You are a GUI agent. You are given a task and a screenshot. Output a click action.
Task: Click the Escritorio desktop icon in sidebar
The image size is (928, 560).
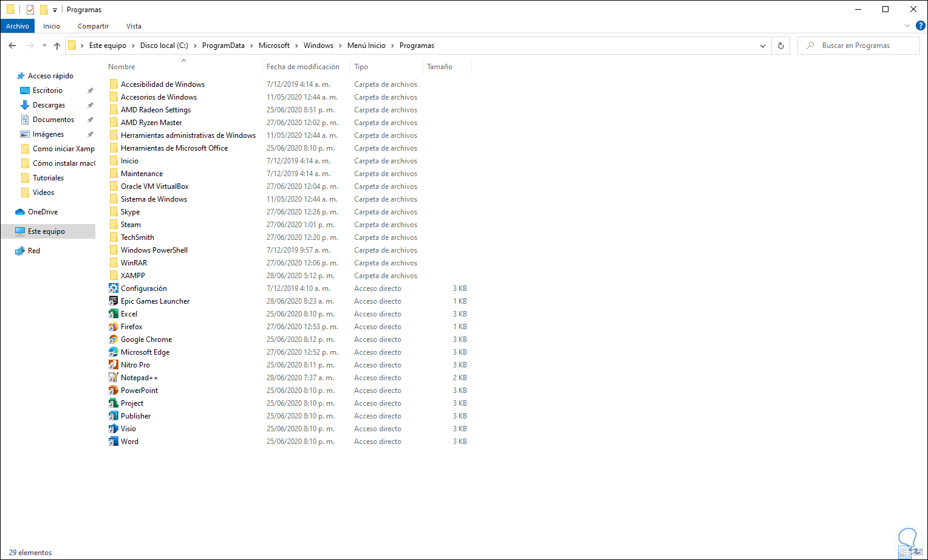click(25, 90)
